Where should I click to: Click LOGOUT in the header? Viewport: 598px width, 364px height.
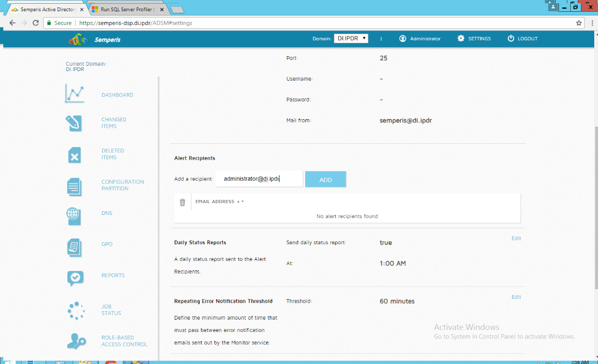point(523,38)
